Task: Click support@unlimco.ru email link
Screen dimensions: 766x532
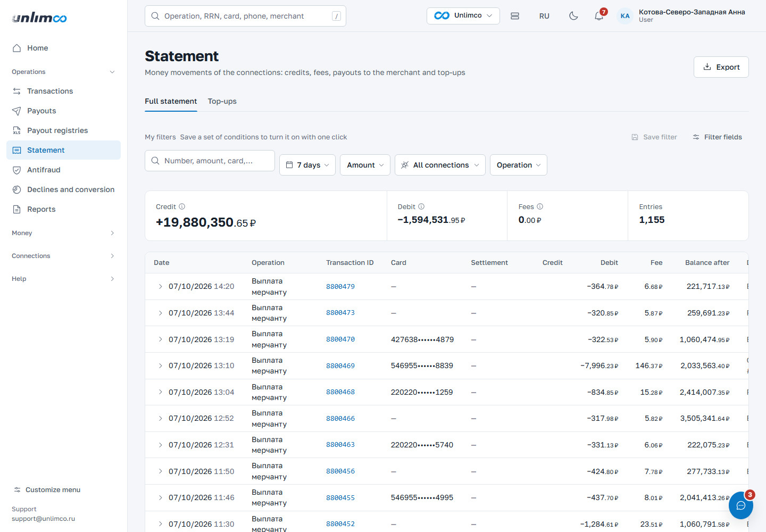Action: [43, 519]
